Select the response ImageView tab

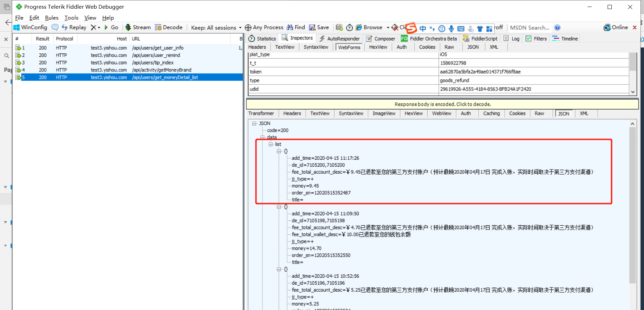(x=384, y=114)
